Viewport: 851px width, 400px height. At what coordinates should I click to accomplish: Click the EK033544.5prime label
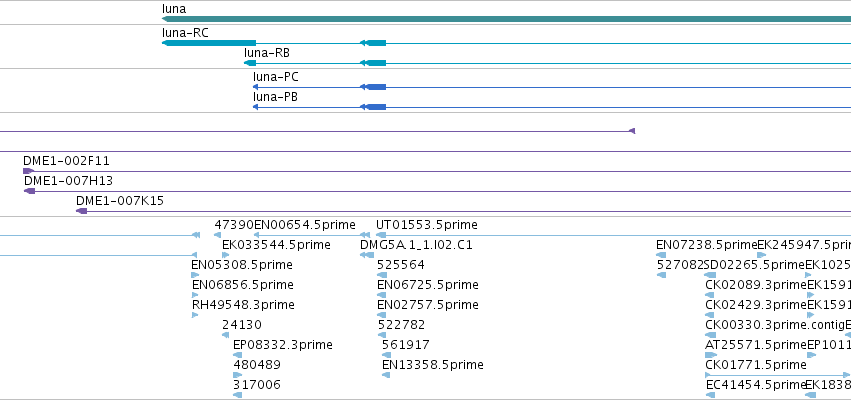coord(276,245)
